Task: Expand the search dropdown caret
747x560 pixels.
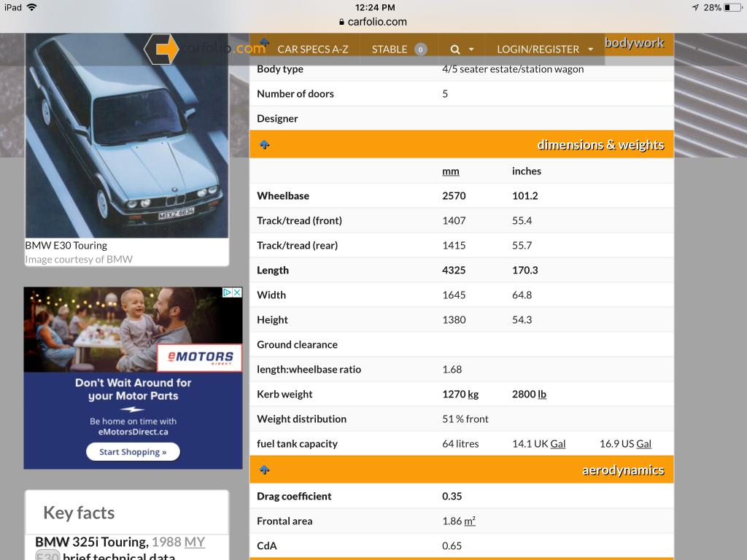Action: [471, 50]
